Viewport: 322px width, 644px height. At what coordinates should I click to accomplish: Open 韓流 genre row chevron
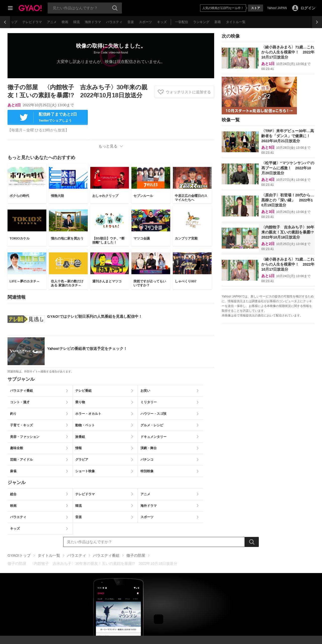click(132, 506)
